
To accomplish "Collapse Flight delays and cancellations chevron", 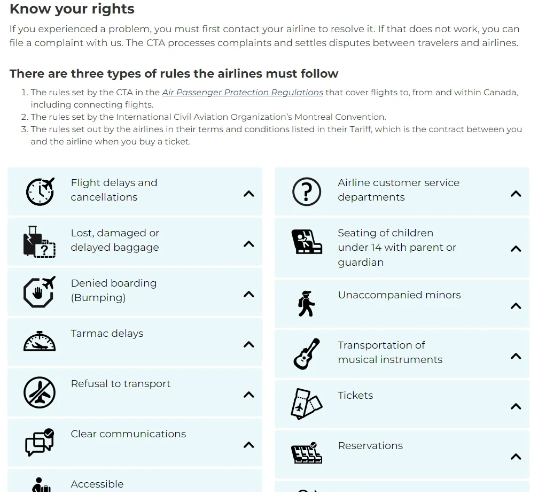I will 249,194.
